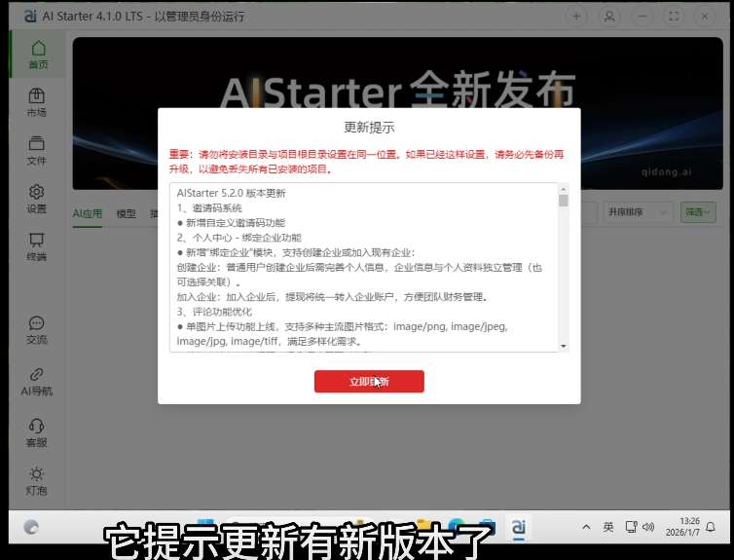The width and height of the screenshot is (734, 560).
Task: Click the minimize icon in title bar
Action: tap(642, 17)
